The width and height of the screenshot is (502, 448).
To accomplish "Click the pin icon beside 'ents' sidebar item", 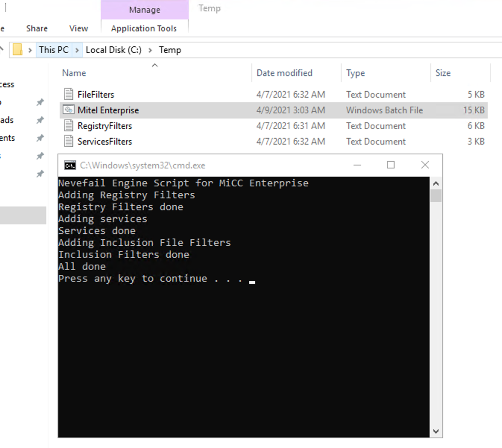I will tap(40, 138).
